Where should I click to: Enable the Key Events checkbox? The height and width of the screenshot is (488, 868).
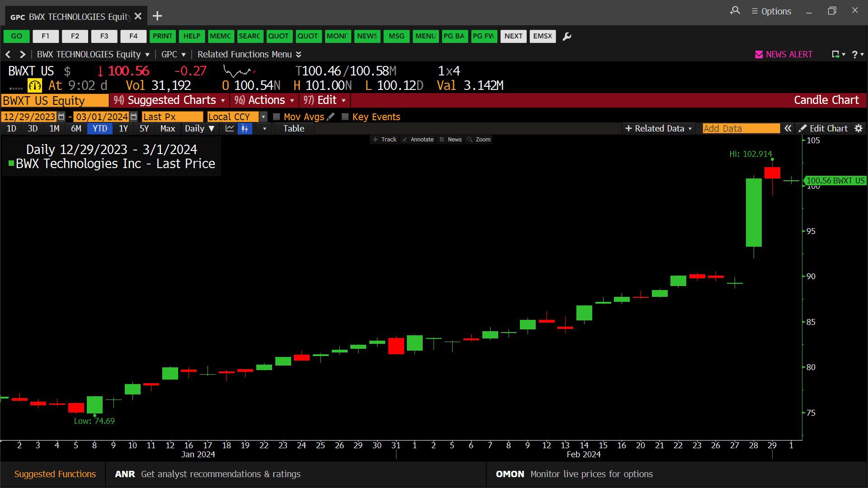[x=345, y=117]
